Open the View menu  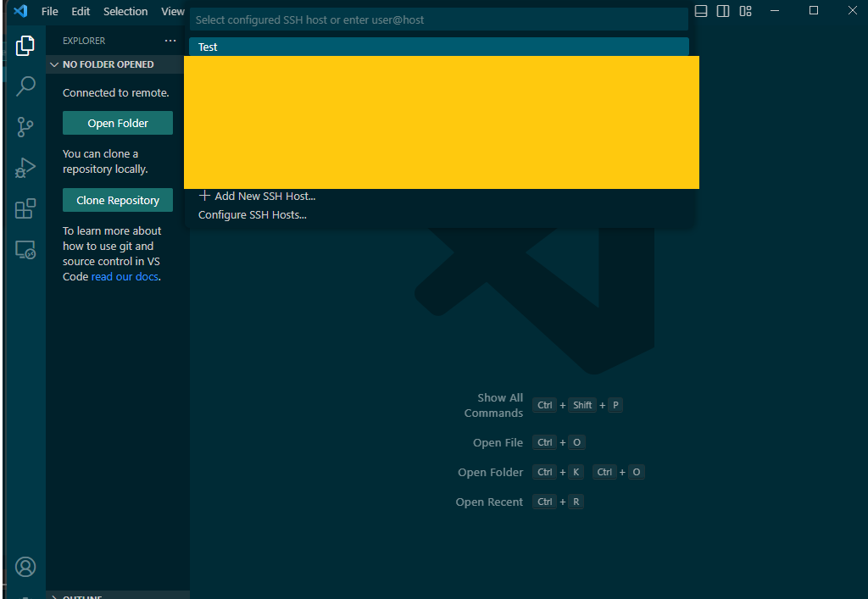coord(172,11)
